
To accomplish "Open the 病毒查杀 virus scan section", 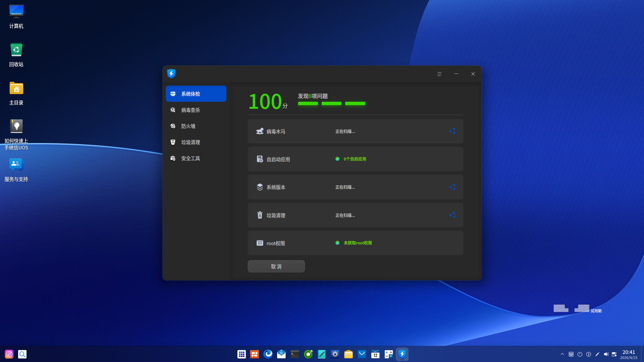I will tap(190, 110).
